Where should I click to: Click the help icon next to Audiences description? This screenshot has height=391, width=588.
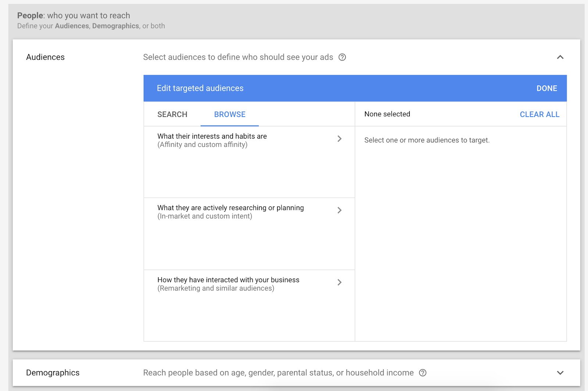coord(342,57)
